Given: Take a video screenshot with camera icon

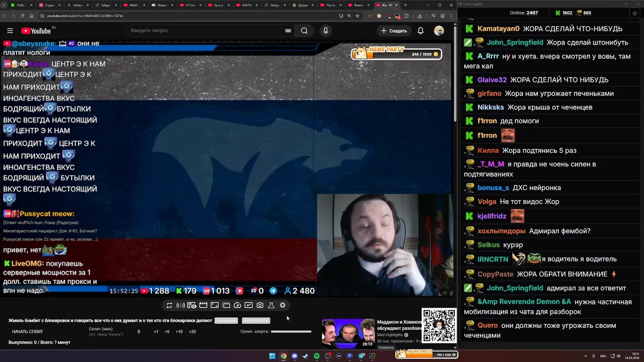Looking at the screenshot, I should (260, 305).
